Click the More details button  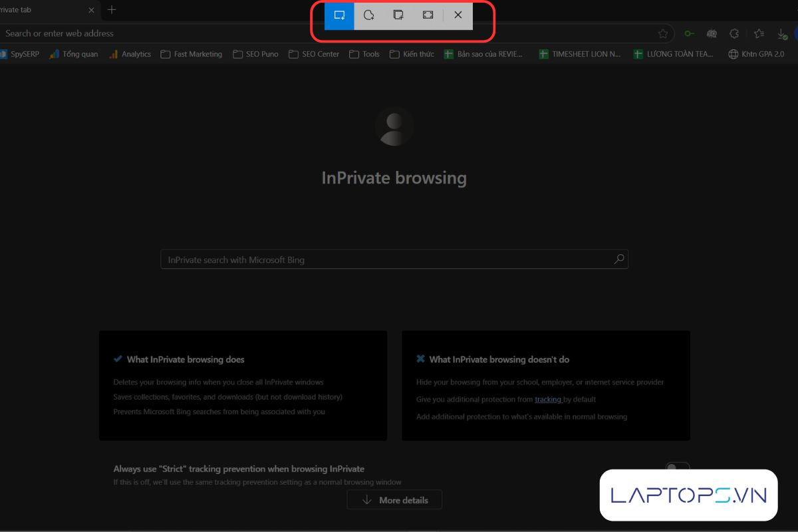pos(394,500)
